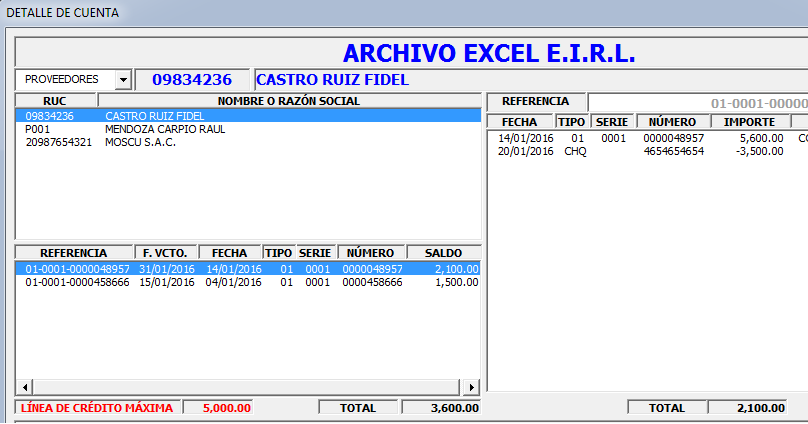Select document 01-0001-0000458666 row
This screenshot has height=424, width=808.
click(248, 282)
